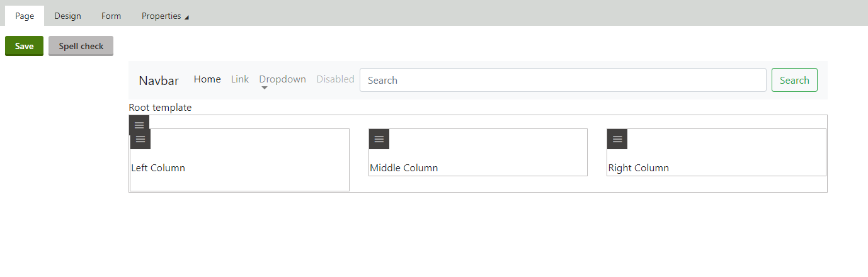The width and height of the screenshot is (868, 277).
Task: Click the outlined Search button
Action: (x=794, y=80)
